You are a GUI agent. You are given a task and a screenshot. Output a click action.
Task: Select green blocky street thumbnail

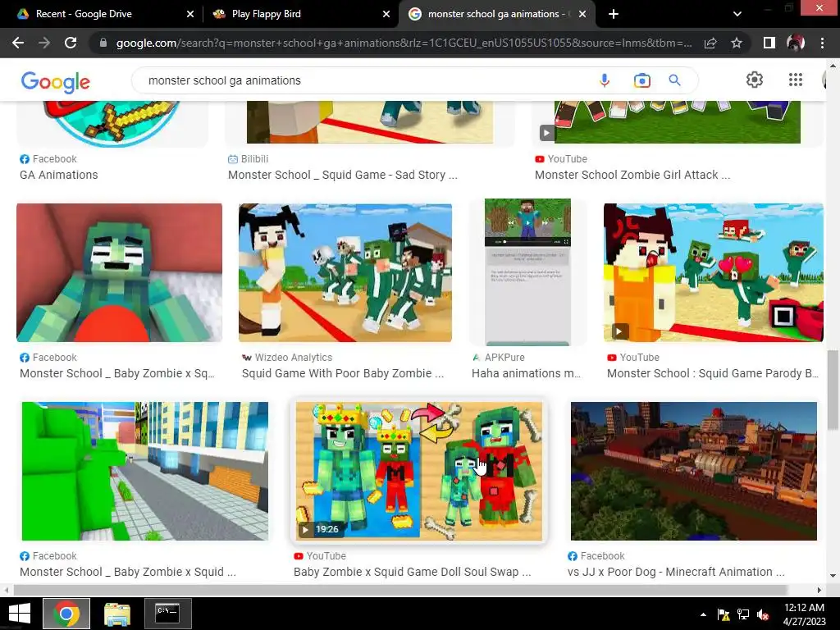click(144, 471)
